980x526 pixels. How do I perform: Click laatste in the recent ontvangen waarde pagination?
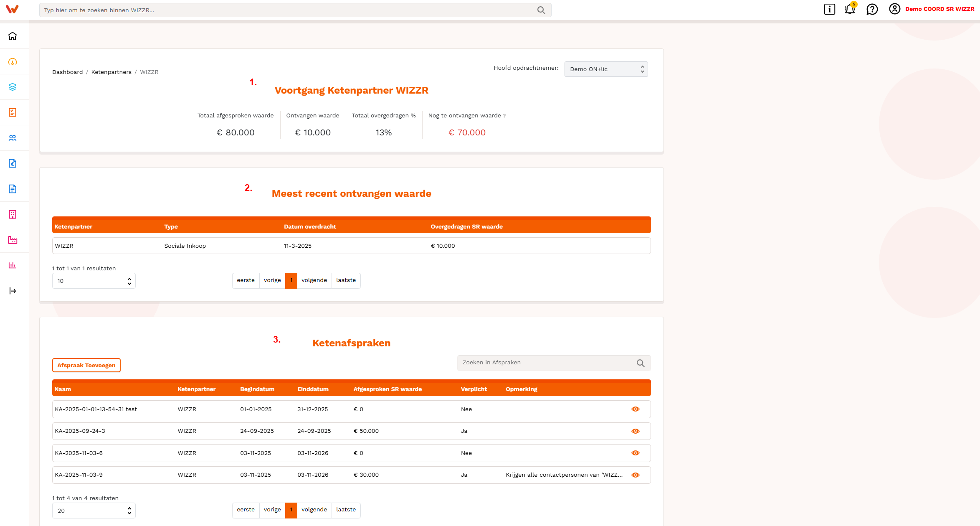pos(346,280)
